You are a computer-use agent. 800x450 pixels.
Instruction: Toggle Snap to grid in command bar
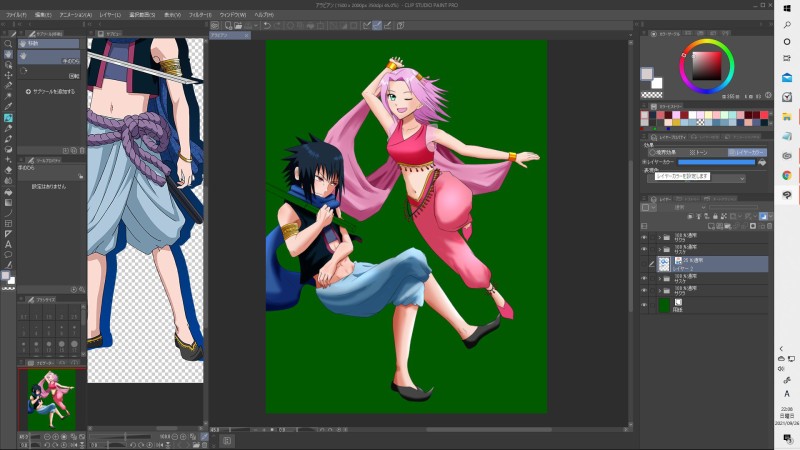pyautogui.click(x=388, y=25)
